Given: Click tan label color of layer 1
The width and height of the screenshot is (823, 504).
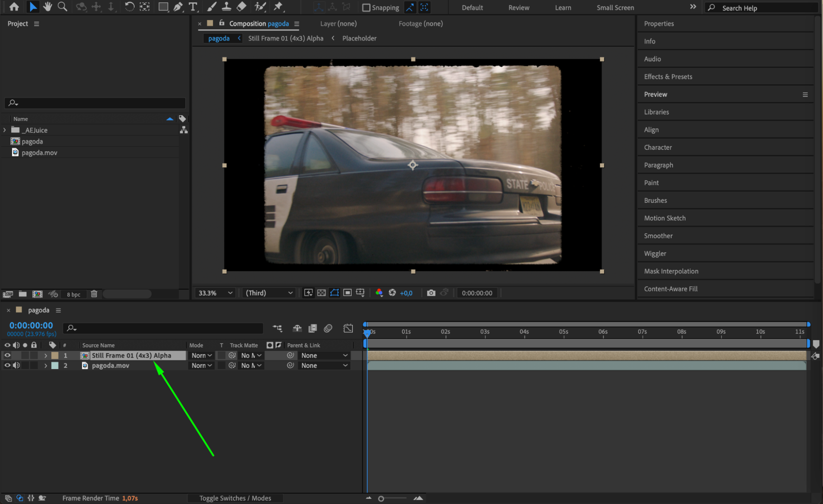Looking at the screenshot, I should [x=55, y=355].
